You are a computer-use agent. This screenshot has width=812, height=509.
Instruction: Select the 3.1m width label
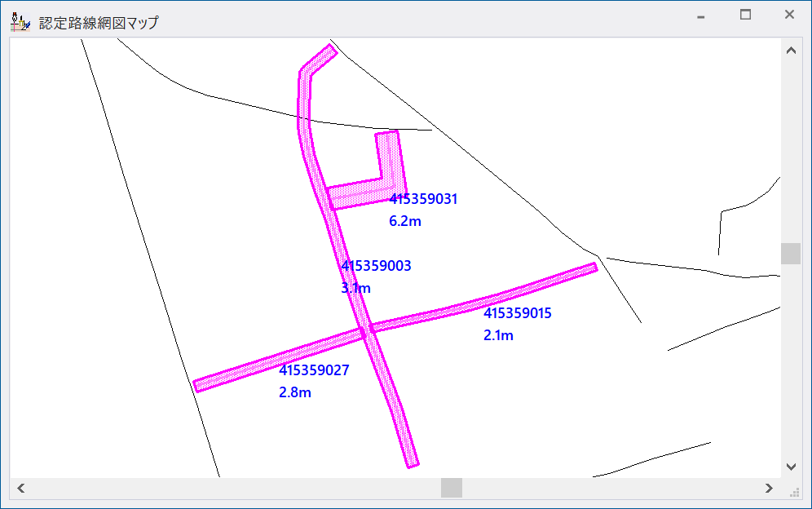(355, 288)
